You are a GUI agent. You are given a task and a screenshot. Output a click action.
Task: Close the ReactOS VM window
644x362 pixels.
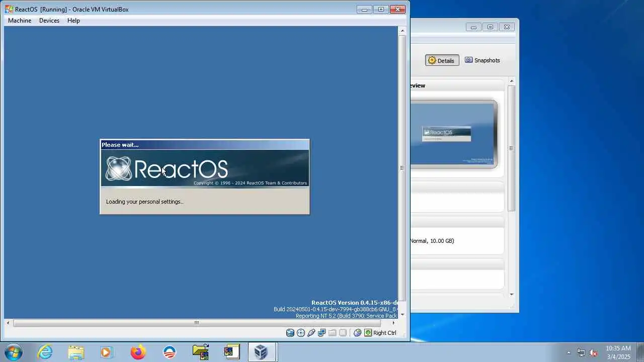[x=397, y=9]
